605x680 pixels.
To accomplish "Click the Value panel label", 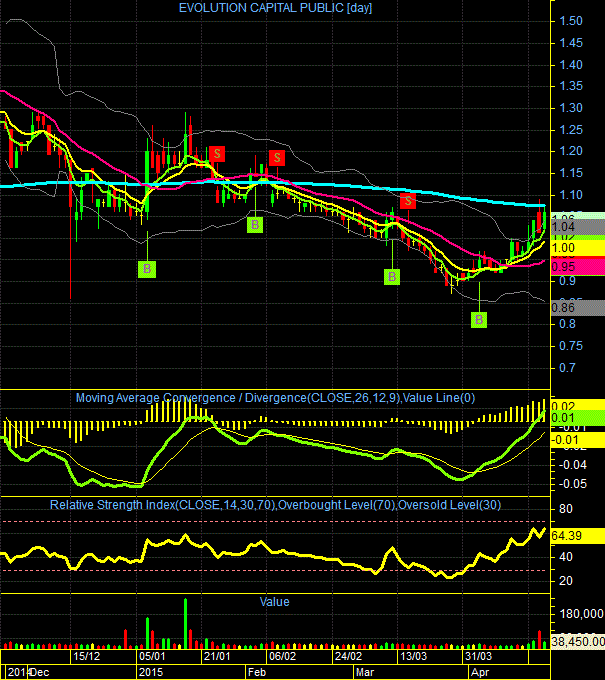I will point(275,602).
